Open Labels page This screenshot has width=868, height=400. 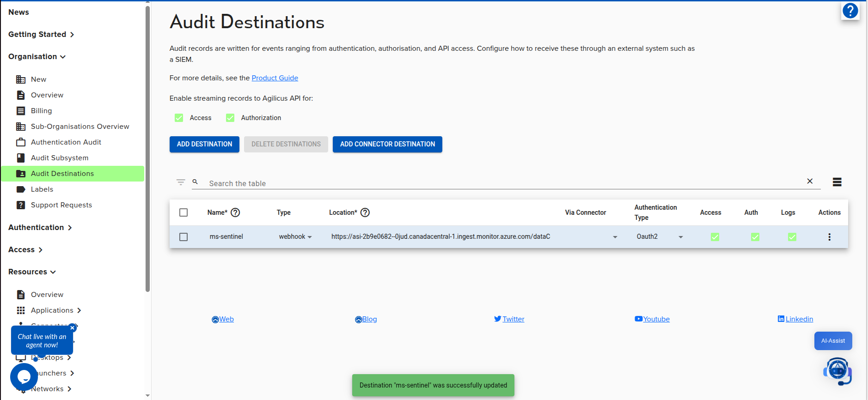pyautogui.click(x=42, y=189)
